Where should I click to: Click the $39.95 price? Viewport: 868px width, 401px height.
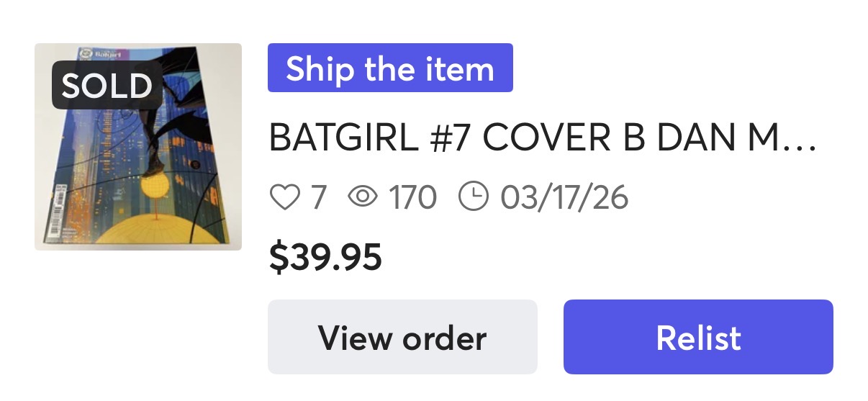point(325,256)
